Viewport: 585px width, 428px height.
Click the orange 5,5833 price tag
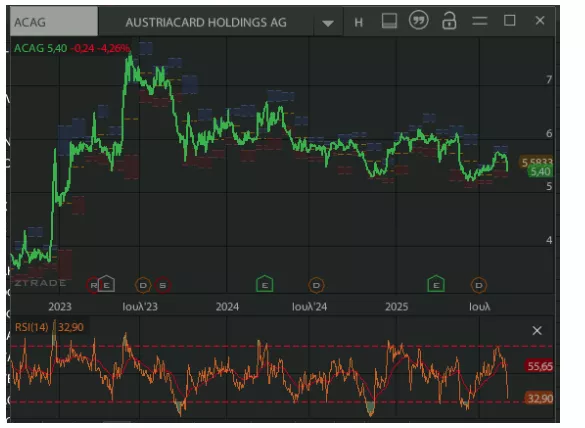tap(537, 162)
